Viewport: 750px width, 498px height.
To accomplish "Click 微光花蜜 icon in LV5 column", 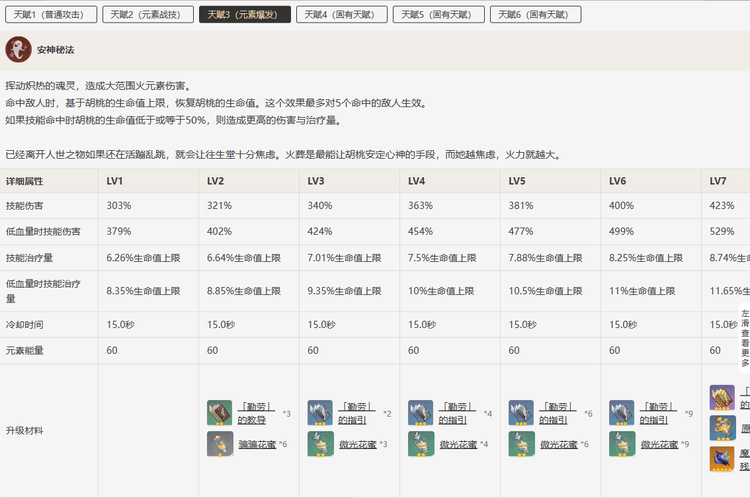I will coord(521,444).
